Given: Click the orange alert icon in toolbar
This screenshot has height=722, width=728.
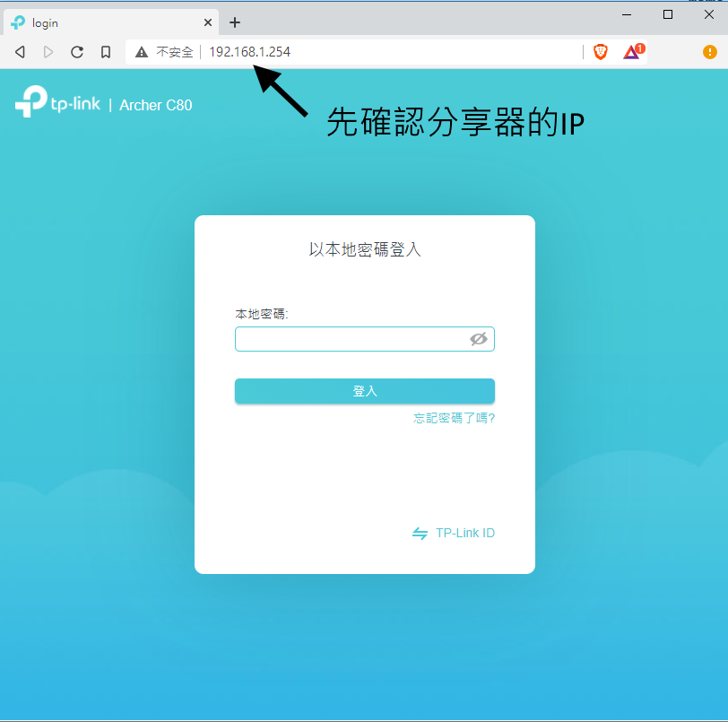Looking at the screenshot, I should (709, 52).
